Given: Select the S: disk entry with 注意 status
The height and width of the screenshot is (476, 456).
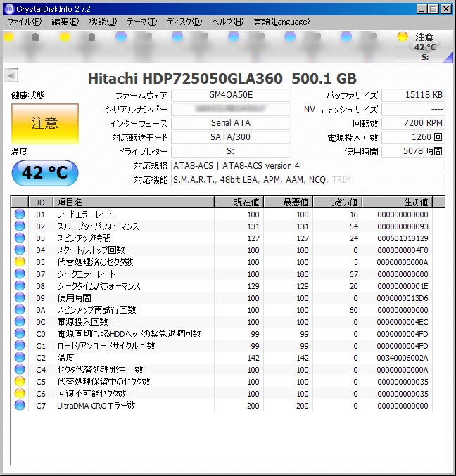Looking at the screenshot, I should tap(421, 46).
